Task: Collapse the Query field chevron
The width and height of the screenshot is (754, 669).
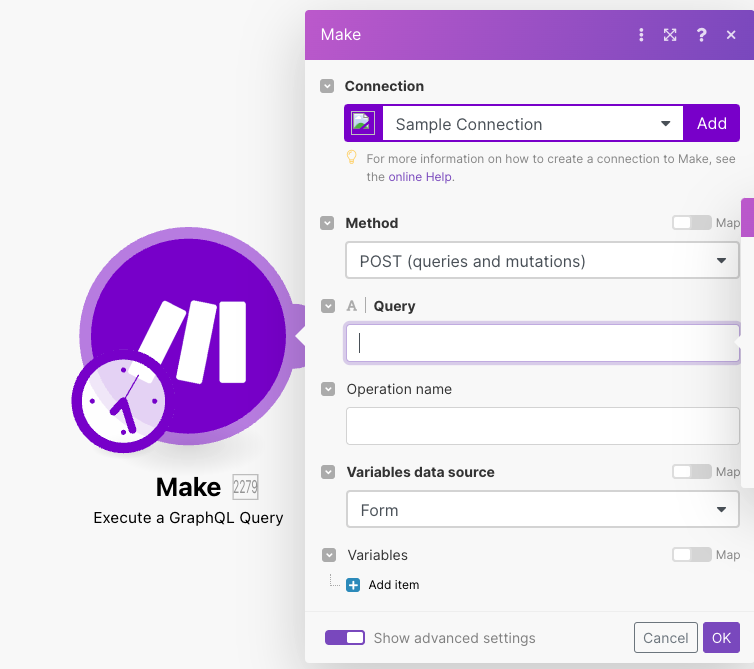Action: point(328,306)
